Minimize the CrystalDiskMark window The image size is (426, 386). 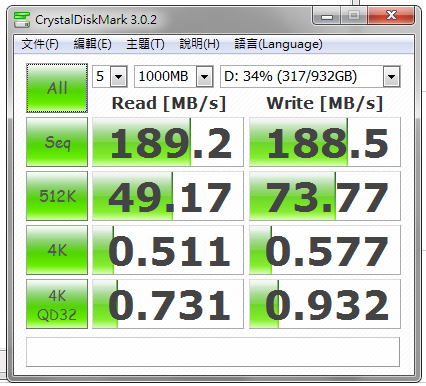click(x=327, y=16)
